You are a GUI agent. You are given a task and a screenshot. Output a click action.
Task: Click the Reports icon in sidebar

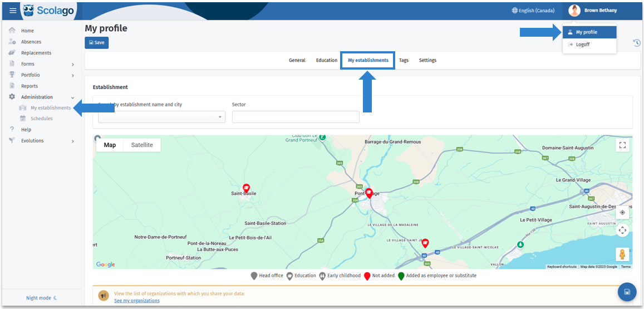tap(12, 86)
